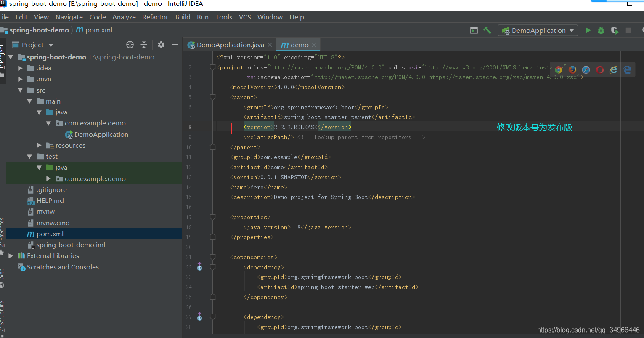Image resolution: width=644 pixels, height=338 pixels.
Task: Collapse all in Project panel
Action: (144, 45)
